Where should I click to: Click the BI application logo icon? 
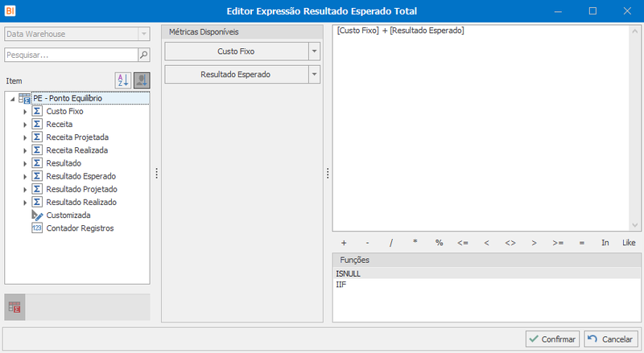[10, 10]
